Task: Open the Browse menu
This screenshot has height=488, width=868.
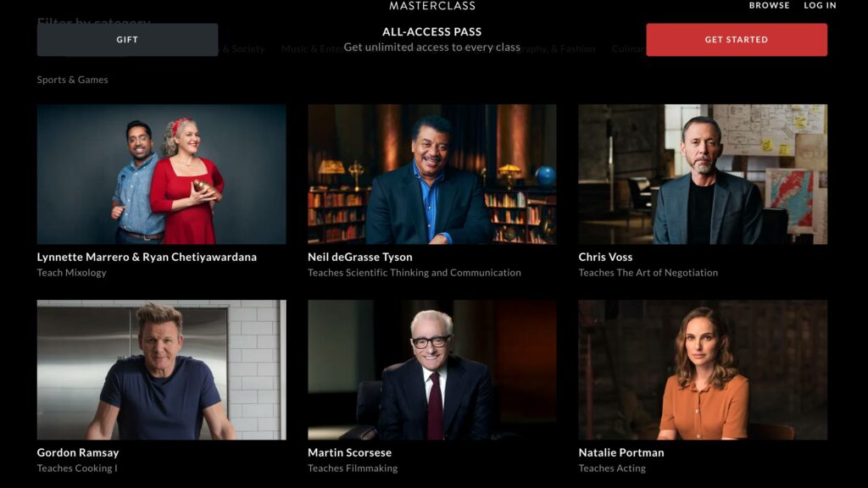Action: [x=769, y=6]
